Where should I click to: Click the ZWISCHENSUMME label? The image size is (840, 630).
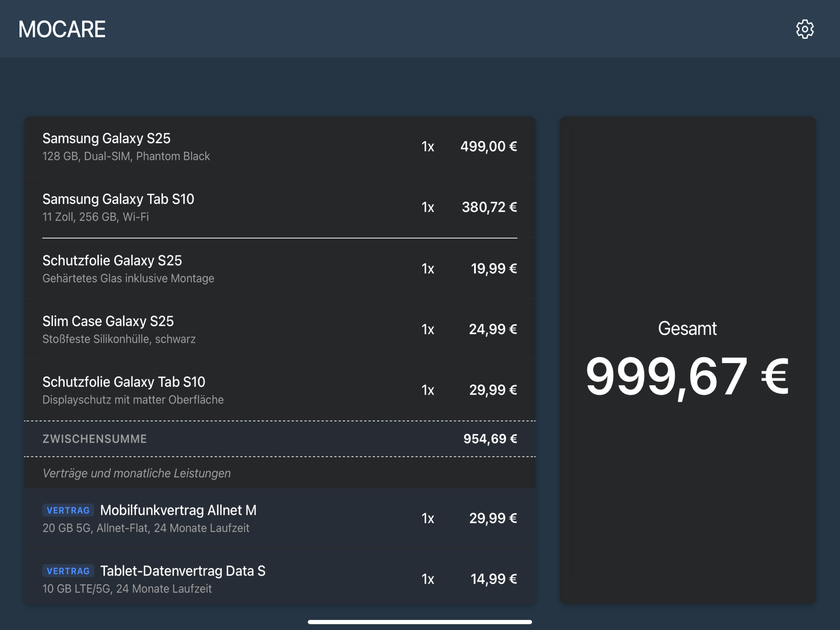coord(95,439)
